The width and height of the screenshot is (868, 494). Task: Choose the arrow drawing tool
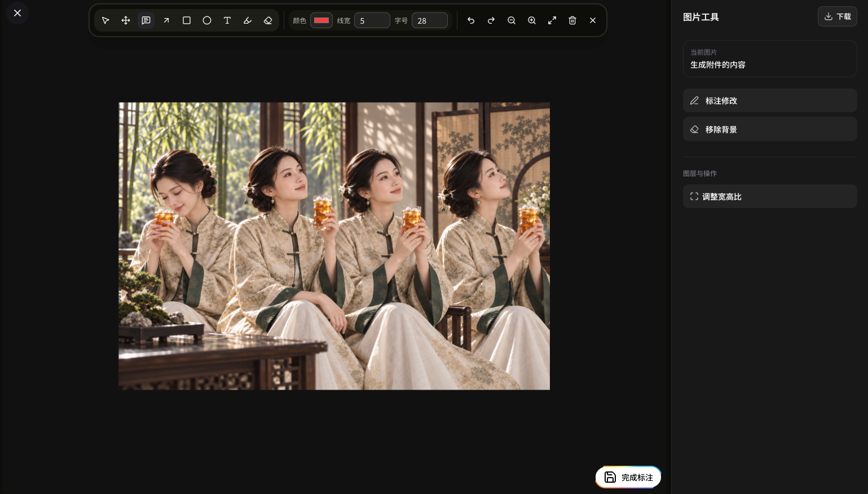[166, 20]
